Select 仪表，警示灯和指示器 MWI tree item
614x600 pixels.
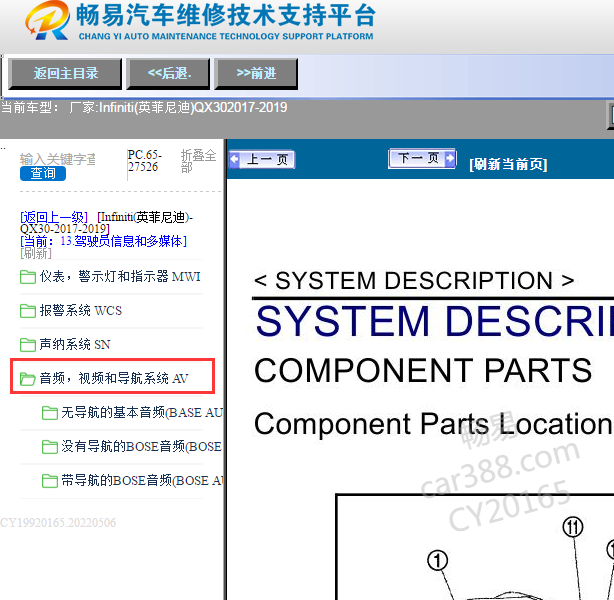click(119, 277)
